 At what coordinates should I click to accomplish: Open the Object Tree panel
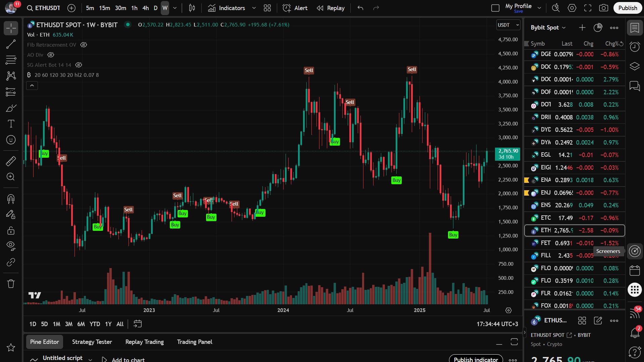click(634, 66)
